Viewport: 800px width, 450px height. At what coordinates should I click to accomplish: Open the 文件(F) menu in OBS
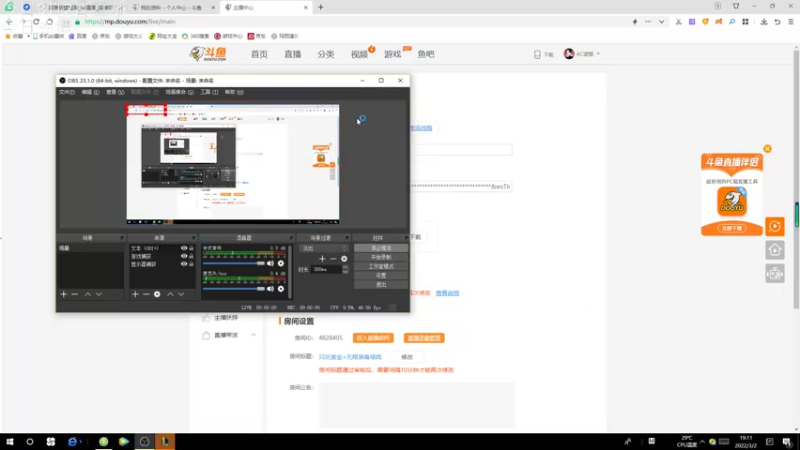coord(67,92)
